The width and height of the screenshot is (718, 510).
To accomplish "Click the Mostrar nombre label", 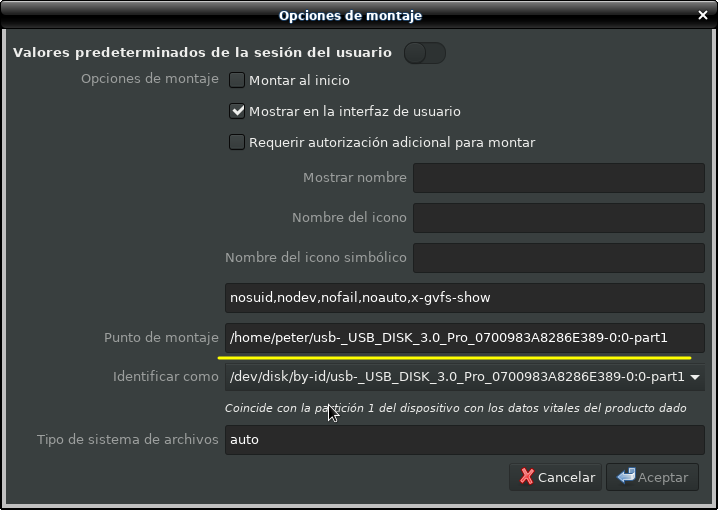I will coord(355,178).
